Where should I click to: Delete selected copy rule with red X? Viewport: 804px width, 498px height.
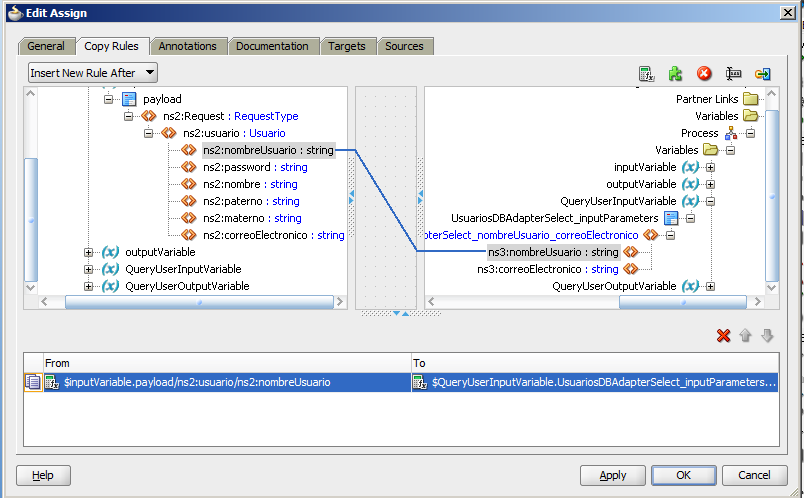coord(724,336)
